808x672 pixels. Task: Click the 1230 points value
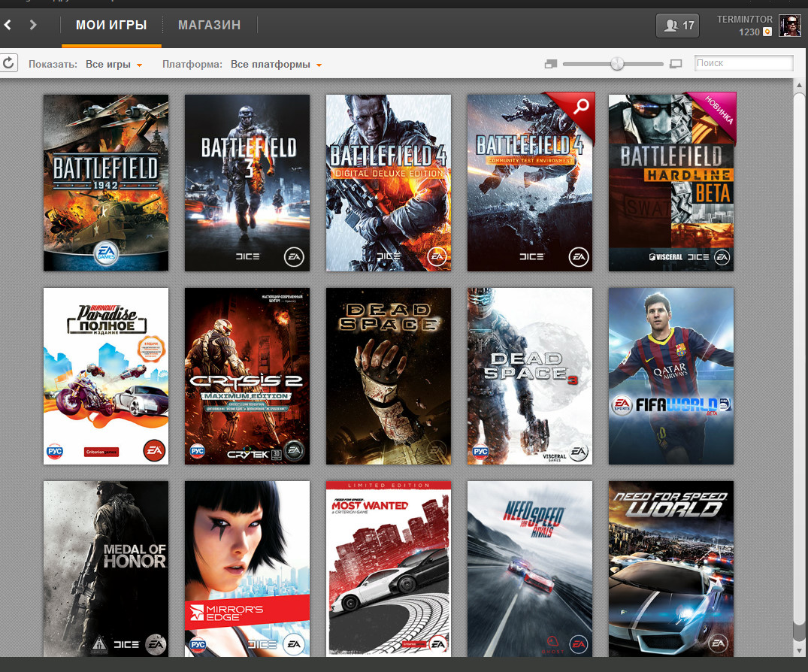749,32
